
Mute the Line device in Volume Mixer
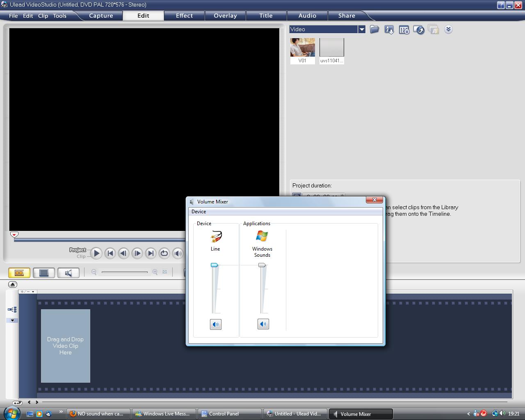point(215,324)
